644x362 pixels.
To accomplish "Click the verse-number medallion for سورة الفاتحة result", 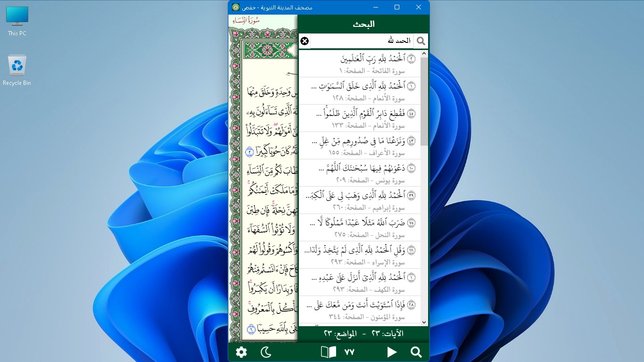I will tap(411, 58).
